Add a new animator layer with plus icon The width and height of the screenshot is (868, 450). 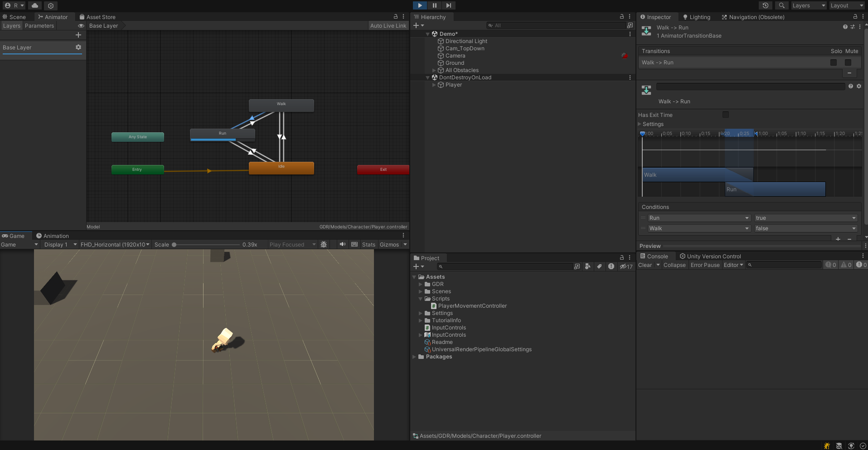[78, 35]
